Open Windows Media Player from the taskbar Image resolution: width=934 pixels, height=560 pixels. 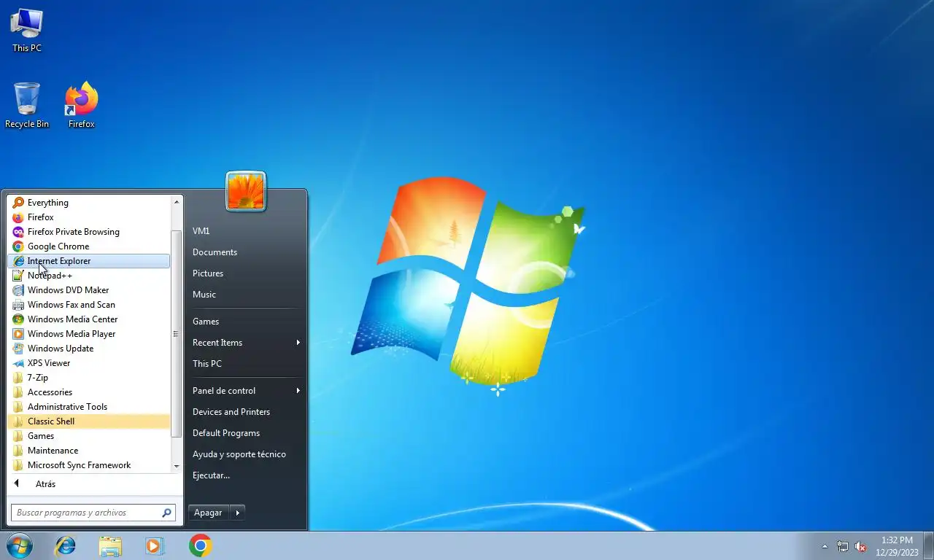point(155,545)
